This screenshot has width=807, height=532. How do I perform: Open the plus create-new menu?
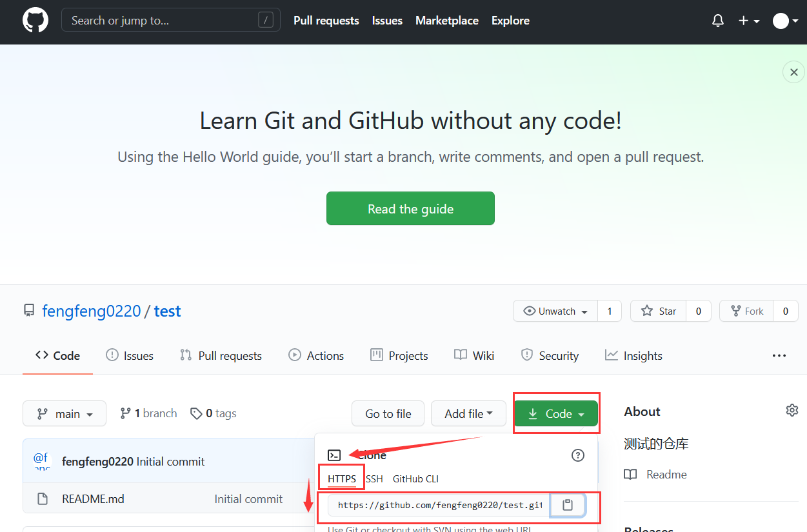click(749, 21)
